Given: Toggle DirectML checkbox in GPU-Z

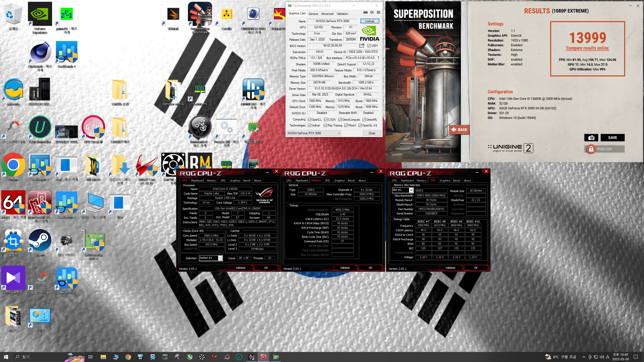Looking at the screenshot, I should tap(364, 120).
